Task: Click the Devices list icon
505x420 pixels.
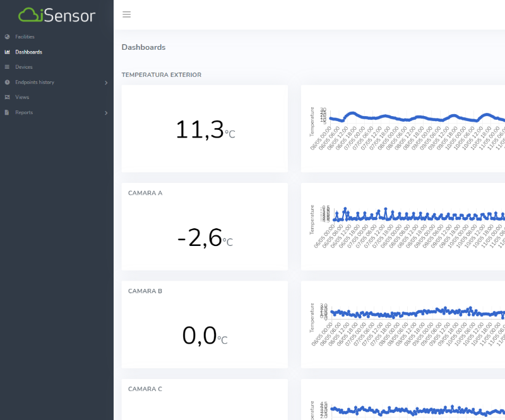Action: tap(7, 67)
